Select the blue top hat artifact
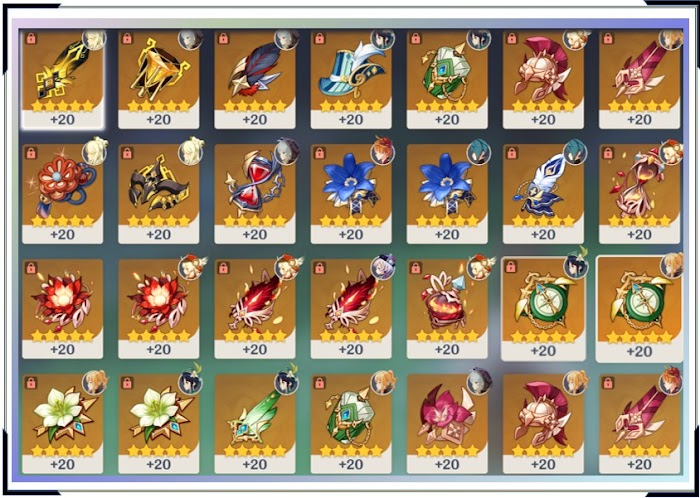This screenshot has width=700, height=498. [351, 79]
